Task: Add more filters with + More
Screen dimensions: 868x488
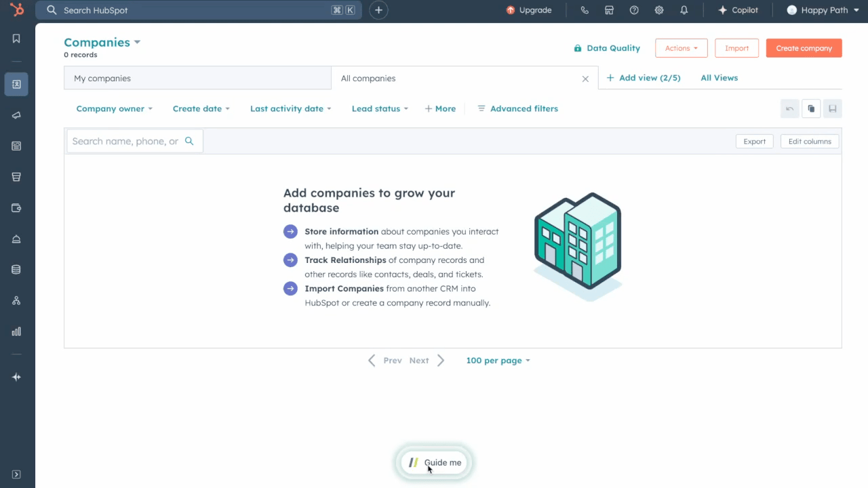Action: [x=440, y=108]
